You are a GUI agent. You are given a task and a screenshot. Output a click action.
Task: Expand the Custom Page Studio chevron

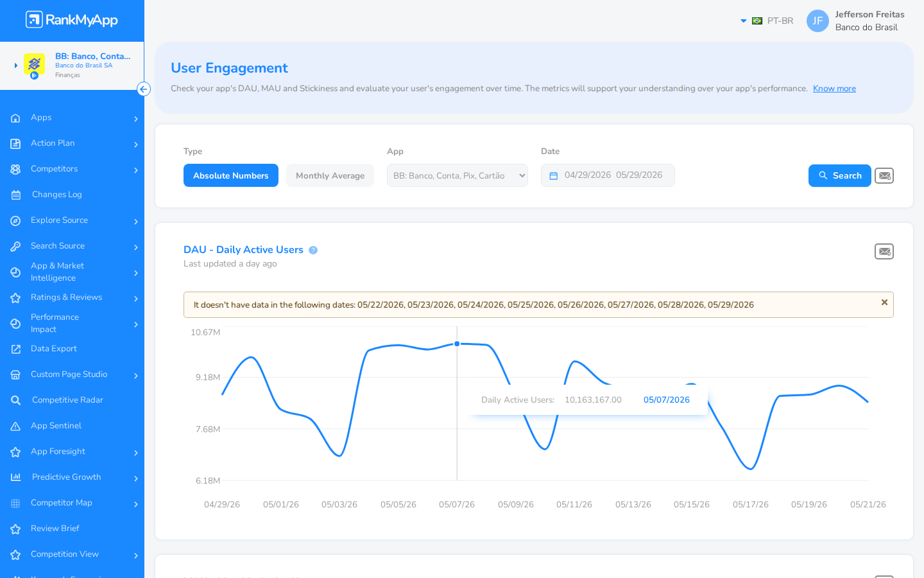click(x=136, y=376)
